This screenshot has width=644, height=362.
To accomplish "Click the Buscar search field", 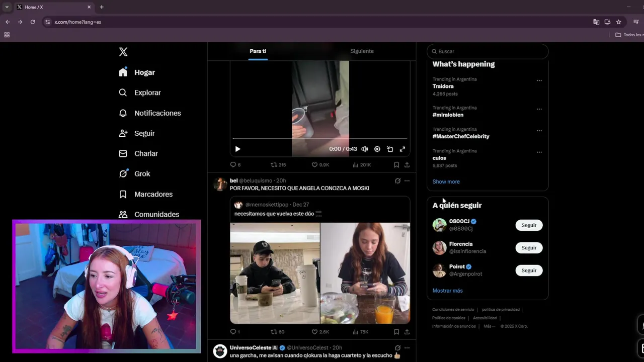I will 488,51.
